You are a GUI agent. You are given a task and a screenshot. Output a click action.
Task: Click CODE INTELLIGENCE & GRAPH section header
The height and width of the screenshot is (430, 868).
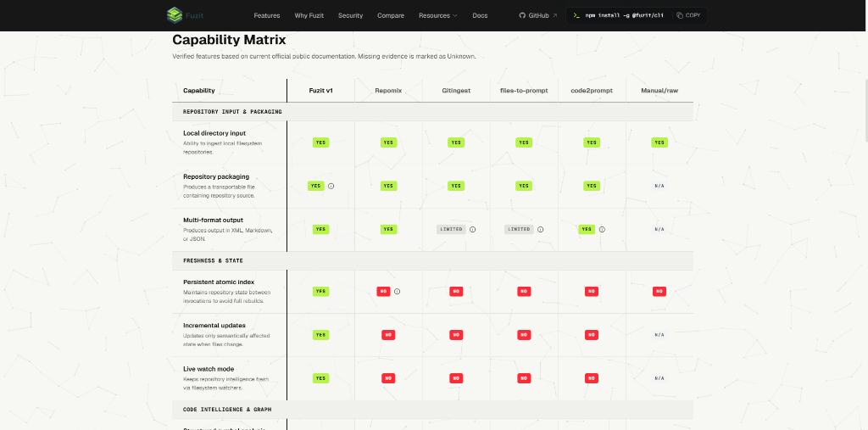(227, 410)
